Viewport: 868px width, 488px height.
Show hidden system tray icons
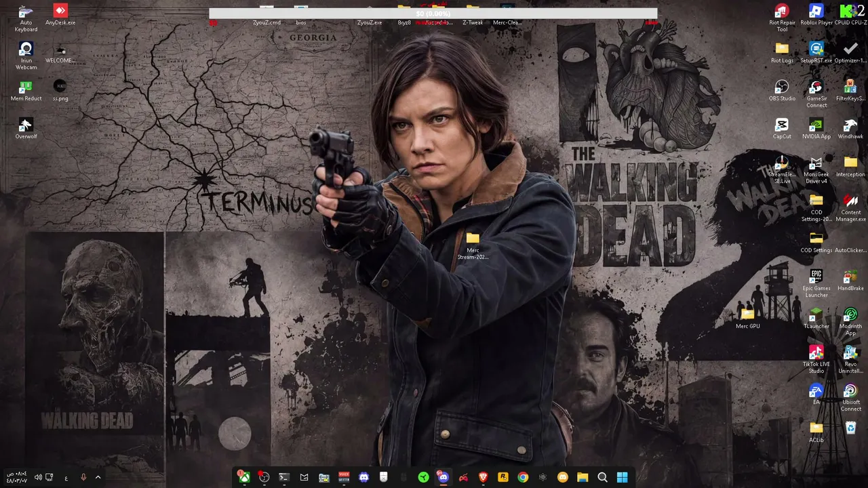click(98, 477)
